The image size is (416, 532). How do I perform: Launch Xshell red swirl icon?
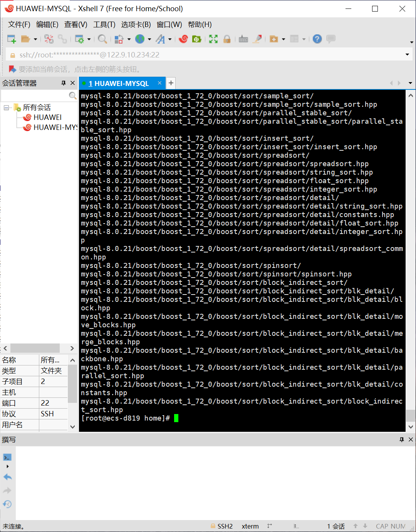pos(183,39)
